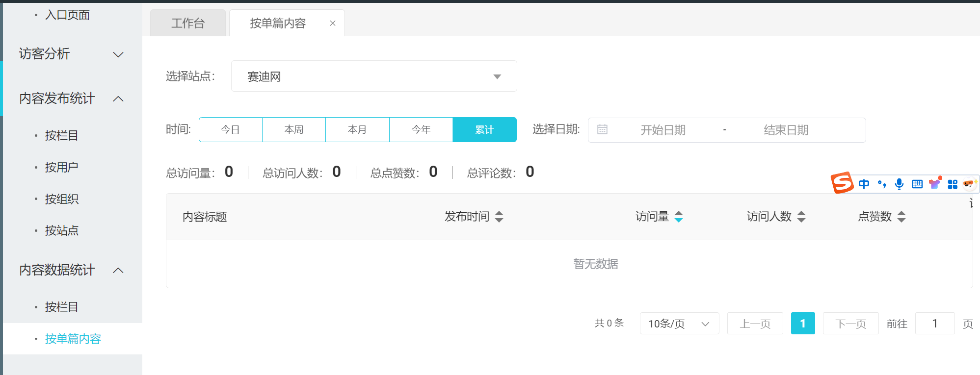
Task: Open Sogou skin shirt icon
Action: tap(935, 183)
